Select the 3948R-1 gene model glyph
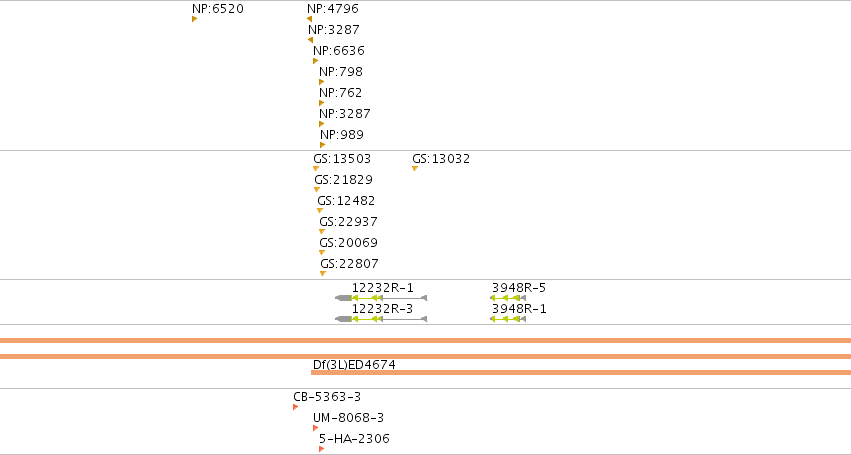The image size is (851, 455). click(508, 319)
